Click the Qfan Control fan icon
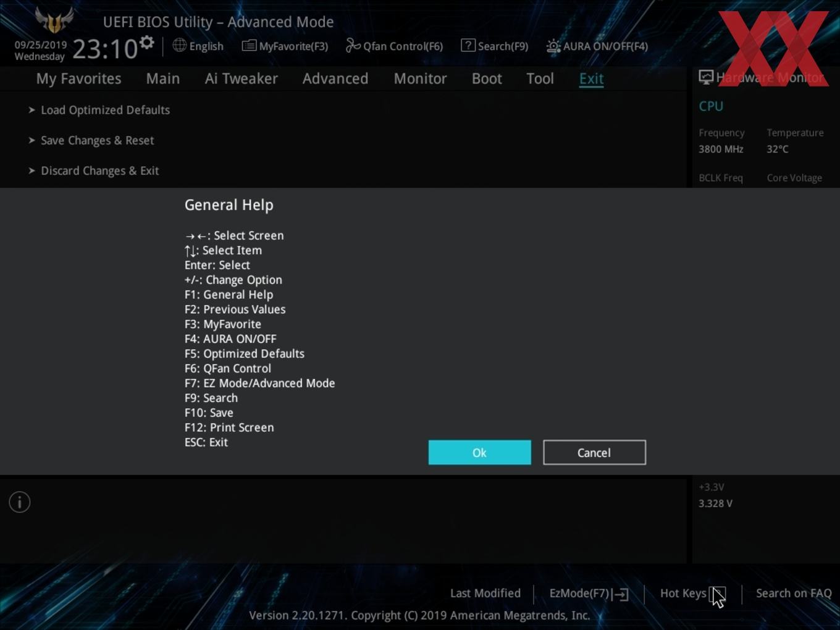The height and width of the screenshot is (630, 840). [x=353, y=45]
